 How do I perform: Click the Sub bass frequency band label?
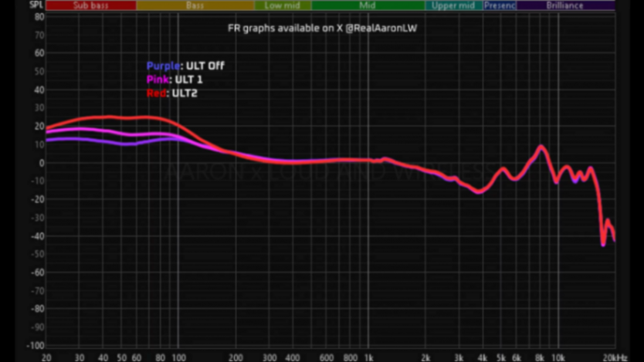pyautogui.click(x=91, y=5)
